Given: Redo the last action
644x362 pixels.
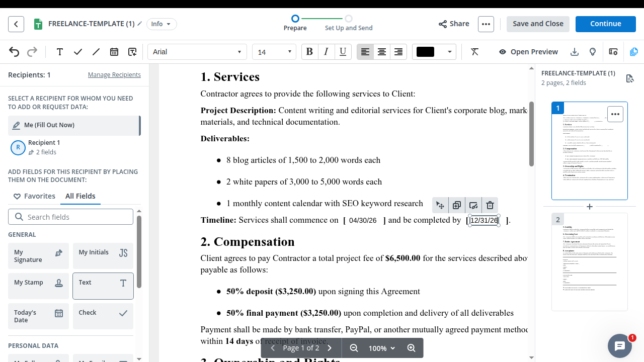Looking at the screenshot, I should 32,52.
